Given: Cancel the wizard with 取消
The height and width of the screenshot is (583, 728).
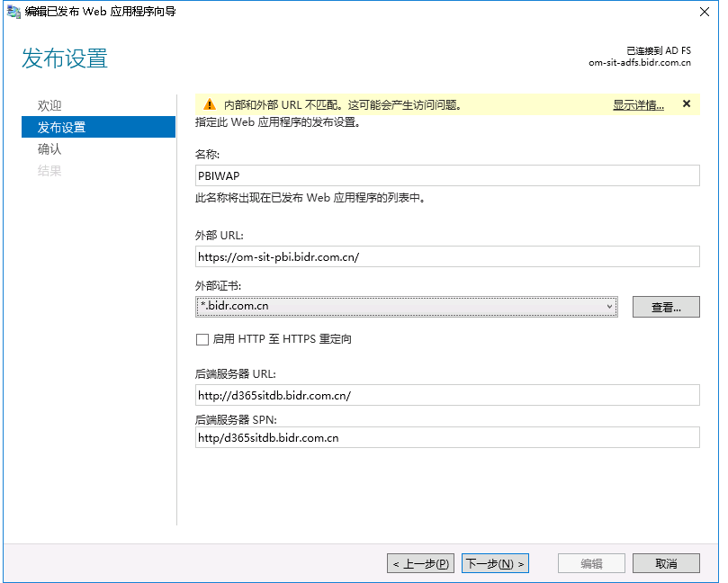Looking at the screenshot, I should point(665,562).
